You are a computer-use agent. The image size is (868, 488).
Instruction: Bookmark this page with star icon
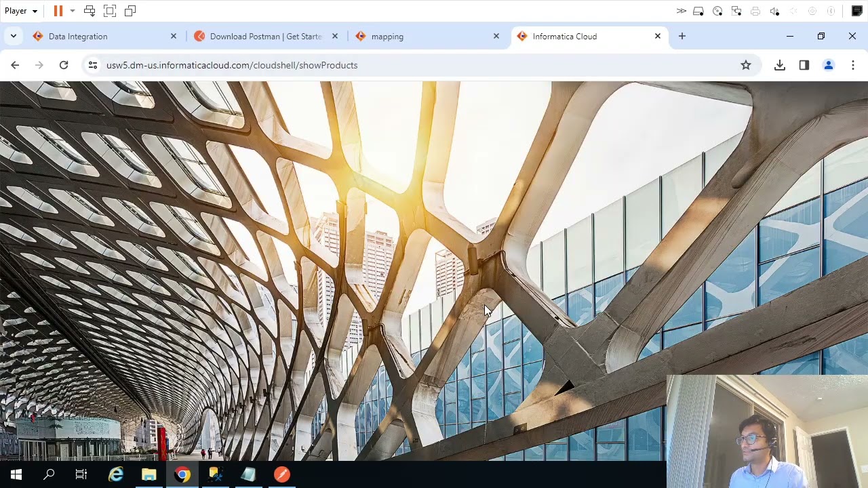click(746, 65)
